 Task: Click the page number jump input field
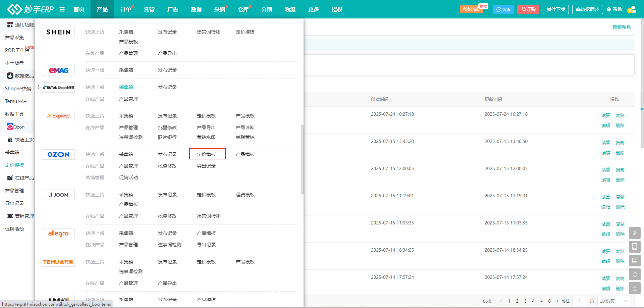click(580, 301)
